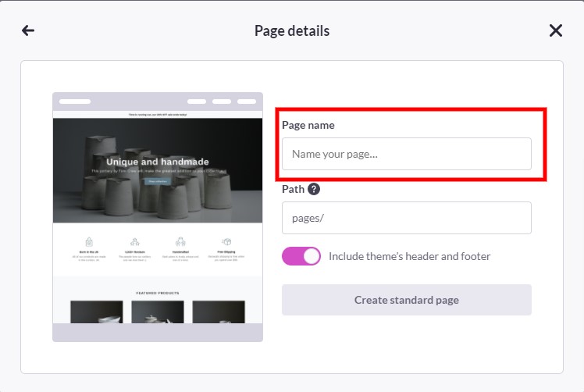Click the middle featured product thumbnail

click(x=158, y=312)
